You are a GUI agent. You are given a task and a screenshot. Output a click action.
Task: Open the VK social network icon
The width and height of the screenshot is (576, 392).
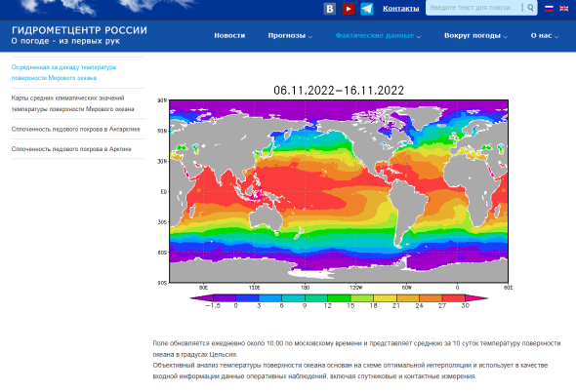[x=330, y=9]
